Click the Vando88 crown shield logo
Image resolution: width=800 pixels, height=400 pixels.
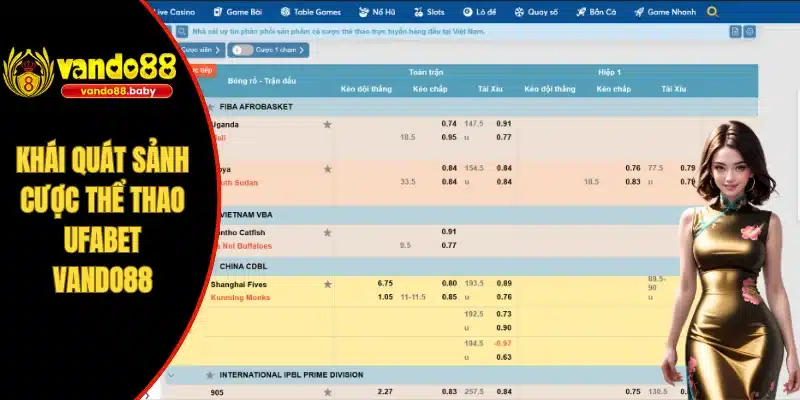click(29, 72)
